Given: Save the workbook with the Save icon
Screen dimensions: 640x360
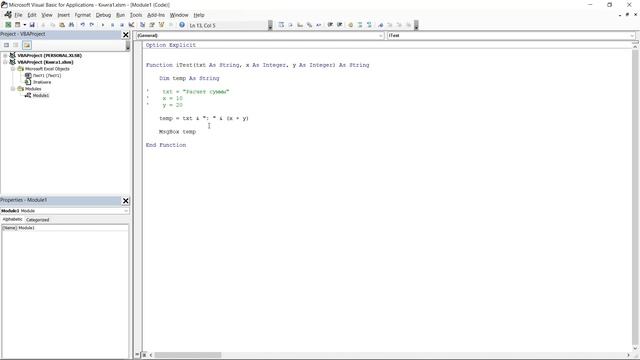Looking at the screenshot, I should (x=32, y=25).
